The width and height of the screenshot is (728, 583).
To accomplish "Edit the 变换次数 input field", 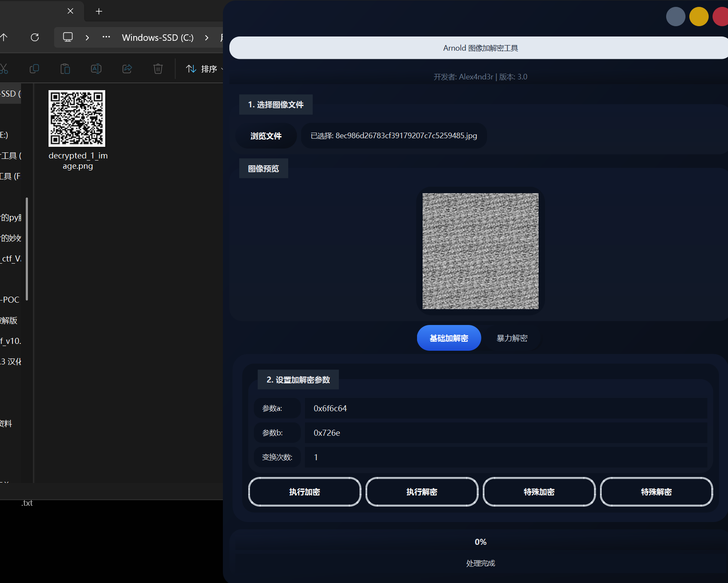I will (x=506, y=457).
